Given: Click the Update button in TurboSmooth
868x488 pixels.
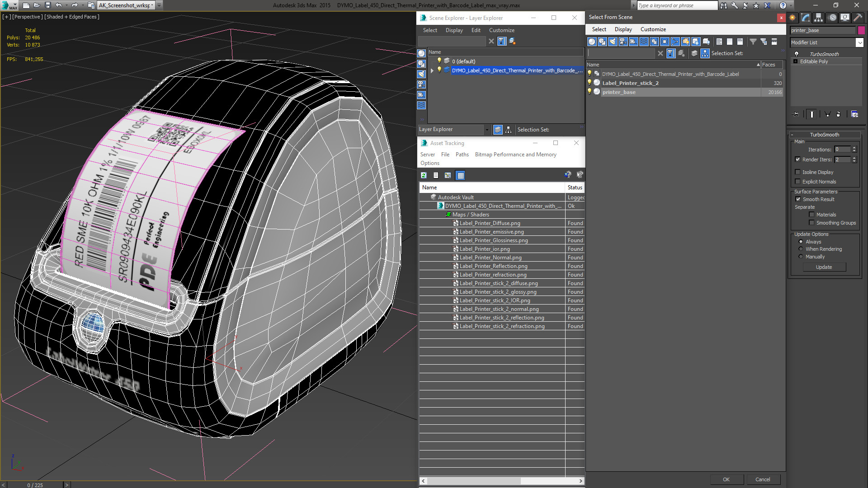Looking at the screenshot, I should tap(824, 267).
